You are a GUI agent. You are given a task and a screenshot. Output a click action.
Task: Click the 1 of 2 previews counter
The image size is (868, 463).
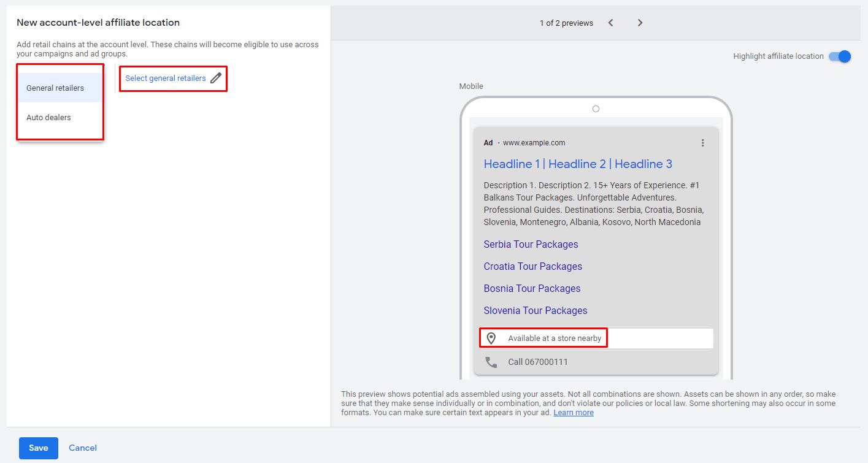566,23
